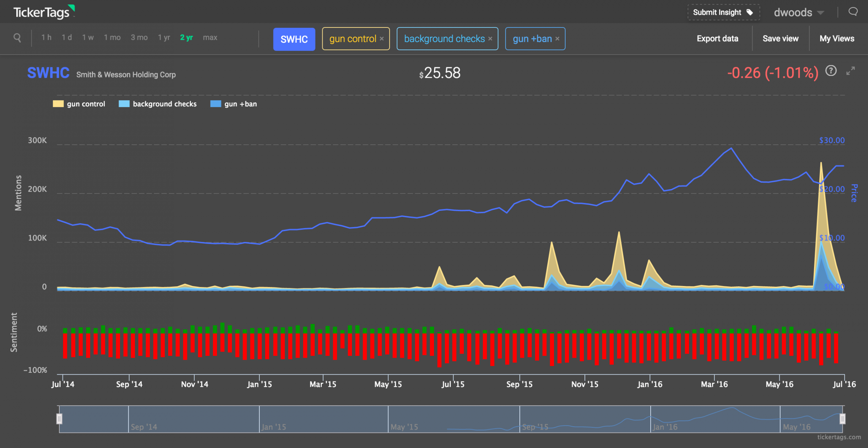Image resolution: width=868 pixels, height=448 pixels.
Task: Select the max time range
Action: coord(210,38)
